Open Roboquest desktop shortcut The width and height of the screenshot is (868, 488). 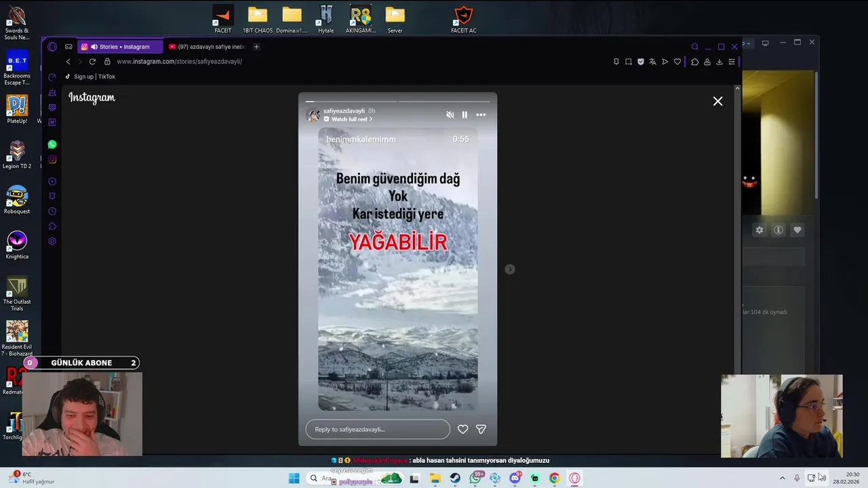17,200
